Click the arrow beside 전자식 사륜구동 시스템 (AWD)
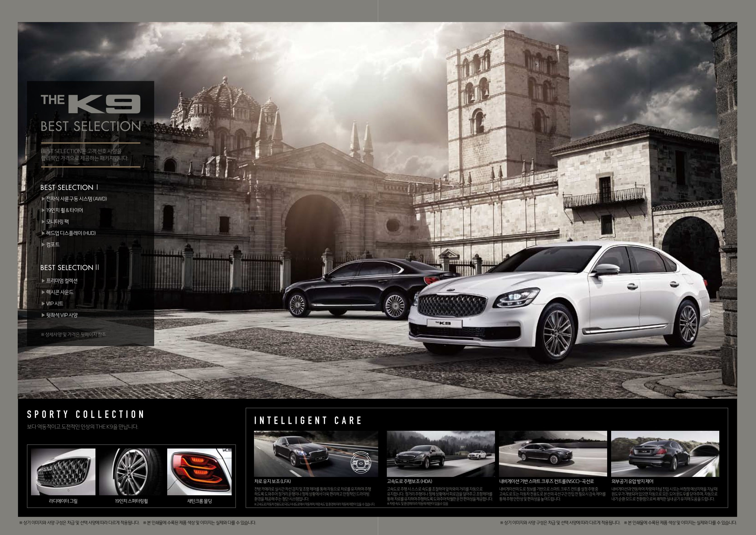Image resolution: width=756 pixels, height=535 pixels. pyautogui.click(x=43, y=199)
